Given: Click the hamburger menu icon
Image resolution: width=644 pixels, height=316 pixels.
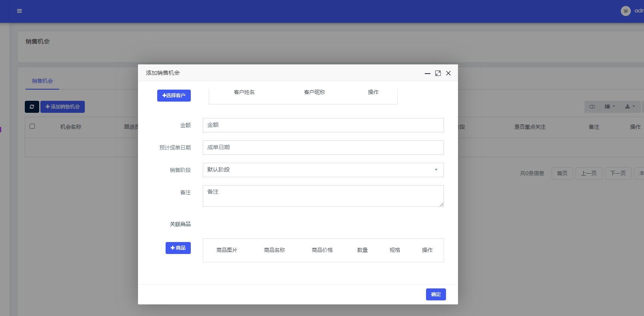Looking at the screenshot, I should (x=19, y=11).
